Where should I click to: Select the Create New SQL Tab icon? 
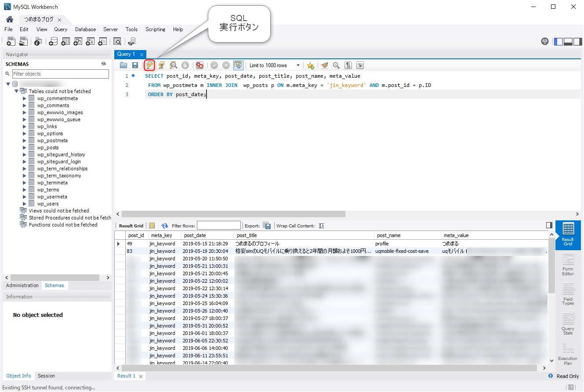pos(11,41)
